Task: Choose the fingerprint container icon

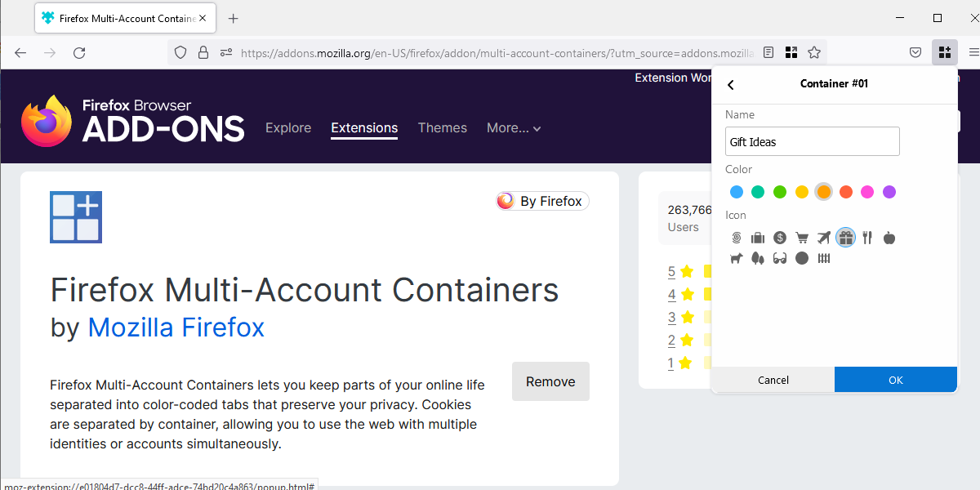Action: (737, 238)
